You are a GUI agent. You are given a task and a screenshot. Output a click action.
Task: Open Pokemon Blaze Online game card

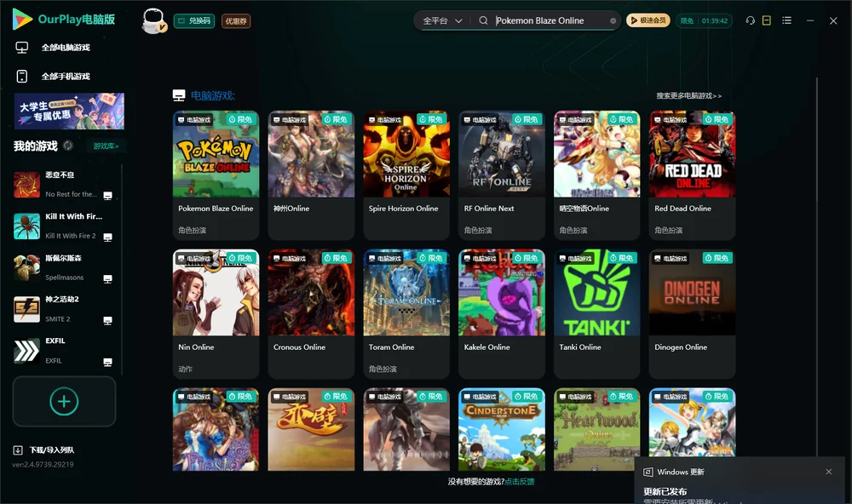216,175
